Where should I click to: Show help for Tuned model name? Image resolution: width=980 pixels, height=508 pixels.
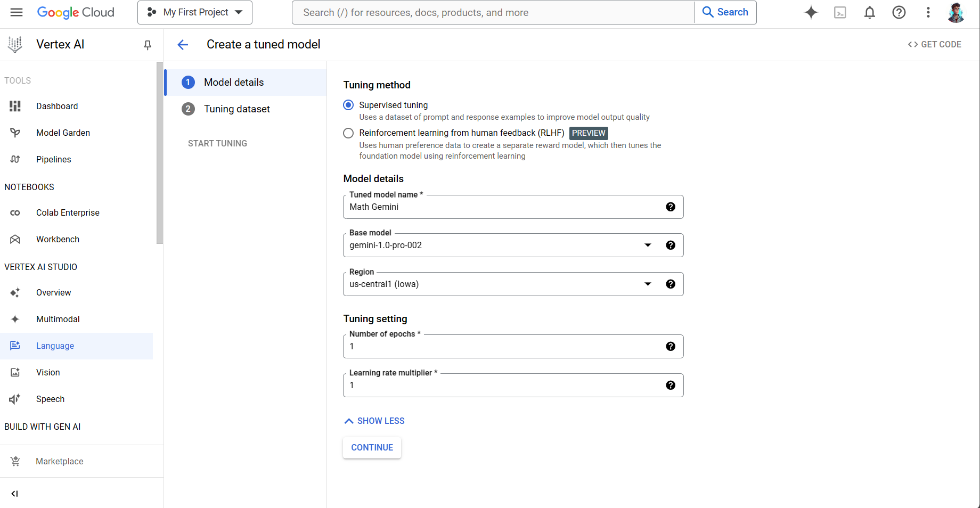[671, 207]
